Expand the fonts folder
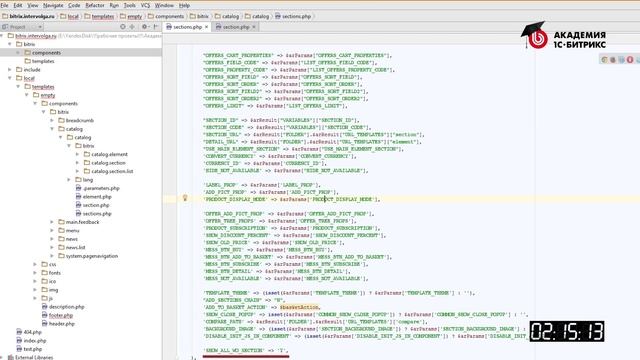The image size is (640, 360). tap(35, 273)
